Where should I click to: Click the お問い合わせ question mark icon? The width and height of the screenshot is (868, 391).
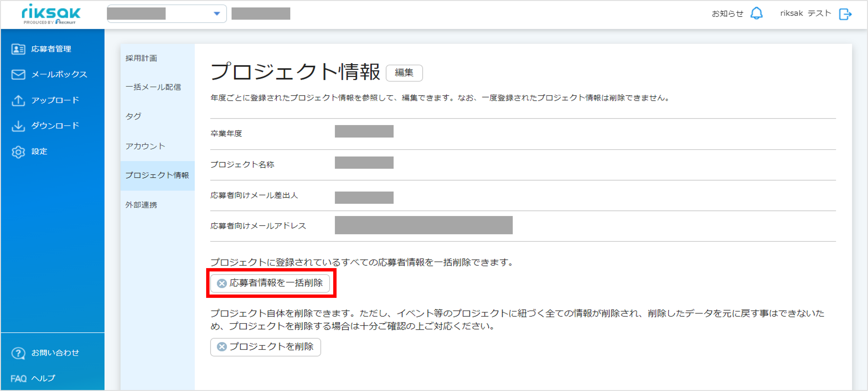[18, 353]
